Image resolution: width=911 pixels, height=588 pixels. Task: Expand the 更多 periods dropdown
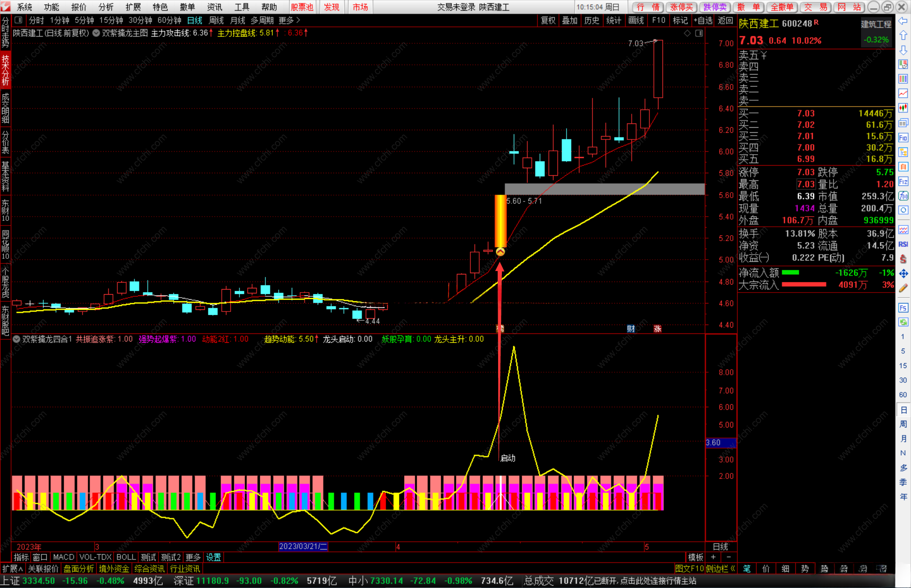[289, 20]
